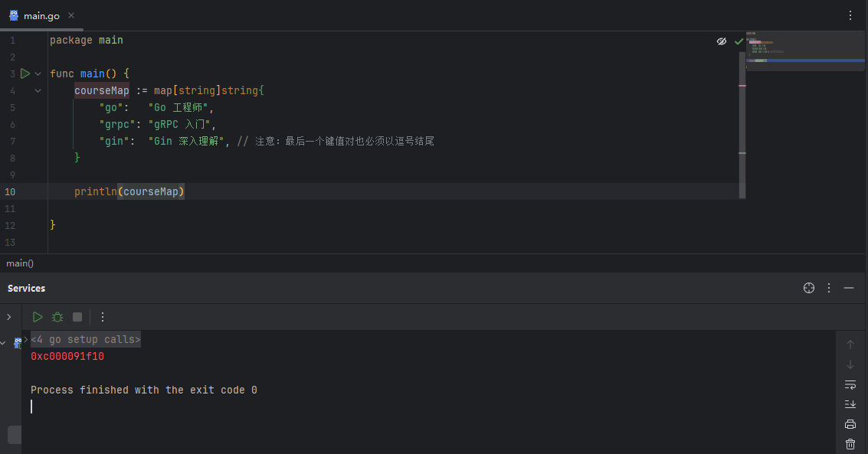Print the console output
The height and width of the screenshot is (454, 868).
click(x=850, y=424)
